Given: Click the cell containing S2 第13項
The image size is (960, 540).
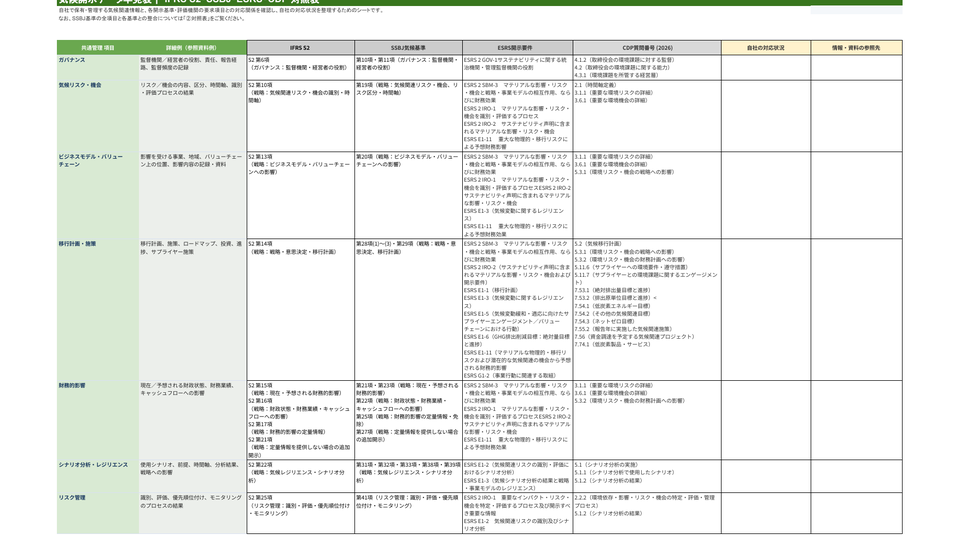Looking at the screenshot, I should (x=301, y=195).
